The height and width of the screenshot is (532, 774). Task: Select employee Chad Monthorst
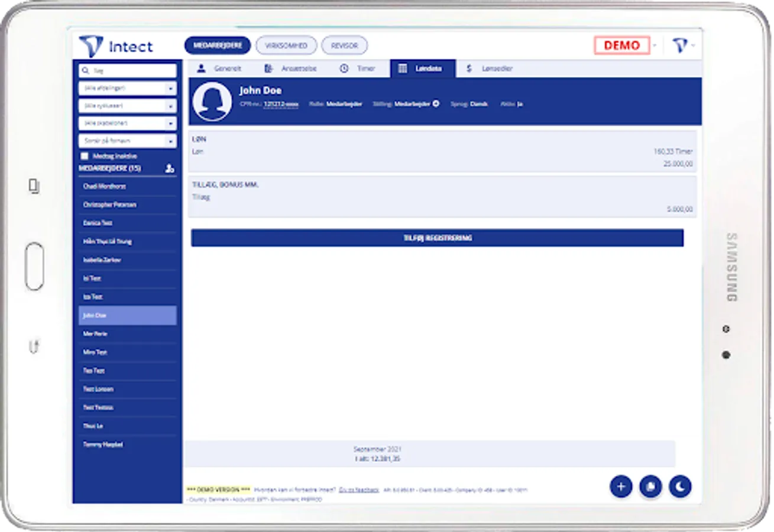127,186
